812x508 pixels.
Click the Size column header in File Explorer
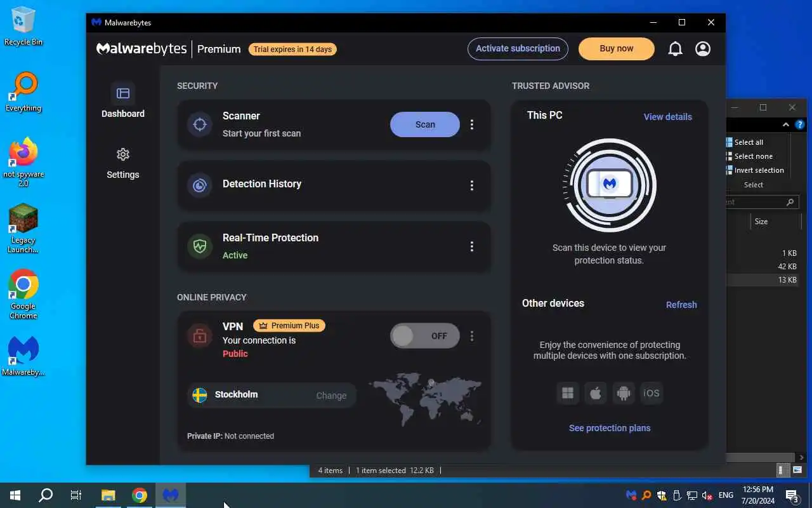(775, 222)
